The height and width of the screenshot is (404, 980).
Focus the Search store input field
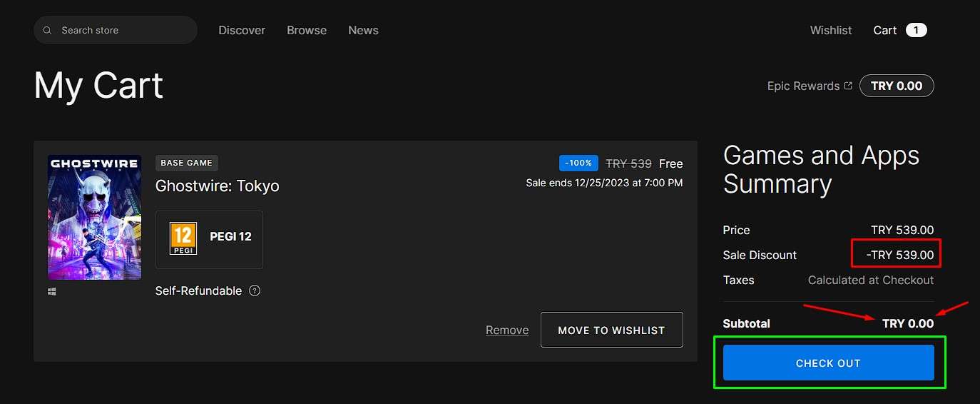[121, 31]
